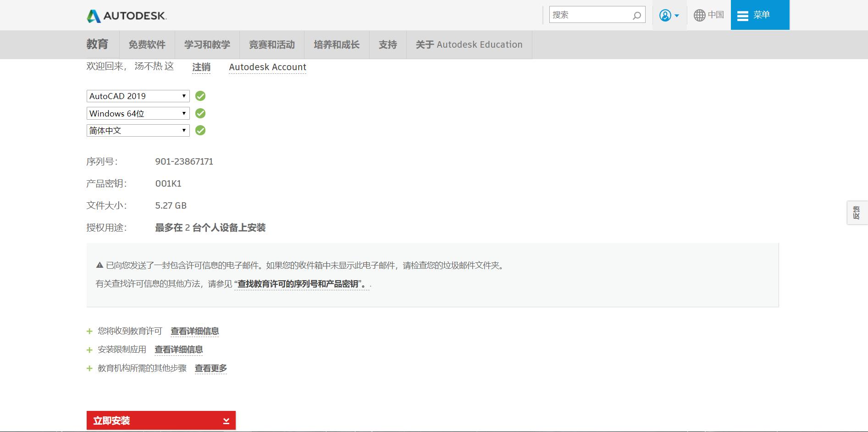The height and width of the screenshot is (432, 868).
Task: Click the 注销 logout link
Action: click(201, 67)
